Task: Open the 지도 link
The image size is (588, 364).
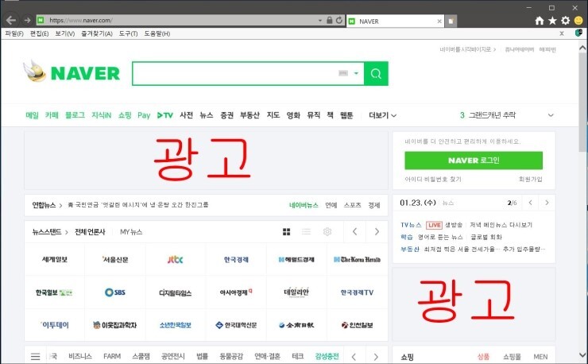Action: click(273, 115)
